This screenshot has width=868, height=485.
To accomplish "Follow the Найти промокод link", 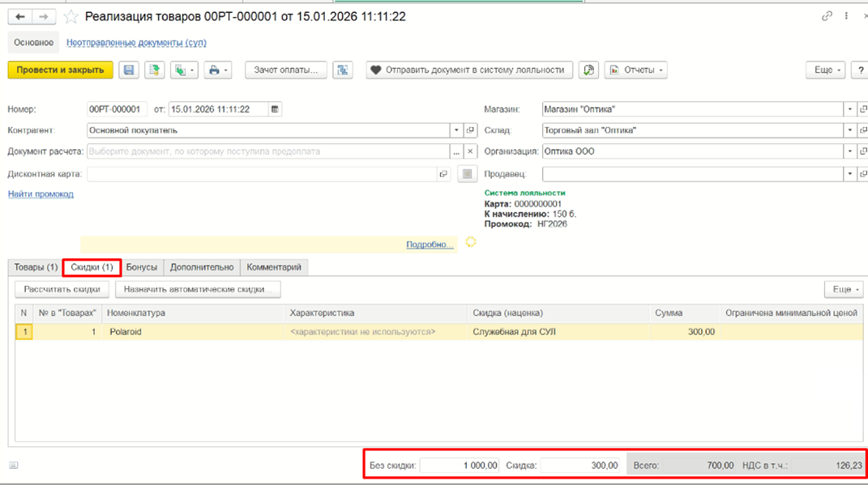I will pyautogui.click(x=41, y=194).
